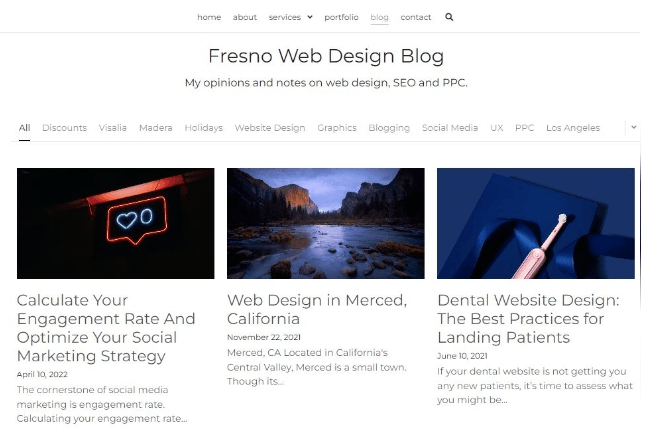This screenshot has width=650, height=431.
Task: Open Web Design in Merced article
Action: (317, 309)
